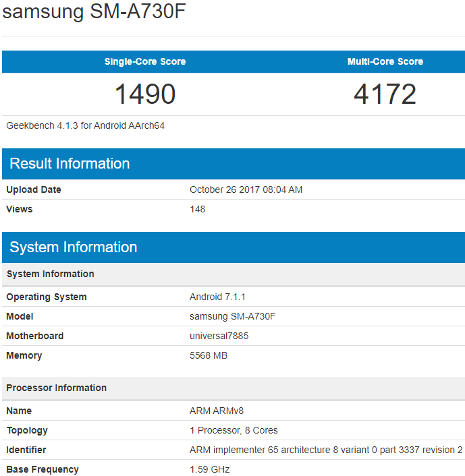The height and width of the screenshot is (476, 465).
Task: Click the 'Upload Date' label
Action: 34,189
